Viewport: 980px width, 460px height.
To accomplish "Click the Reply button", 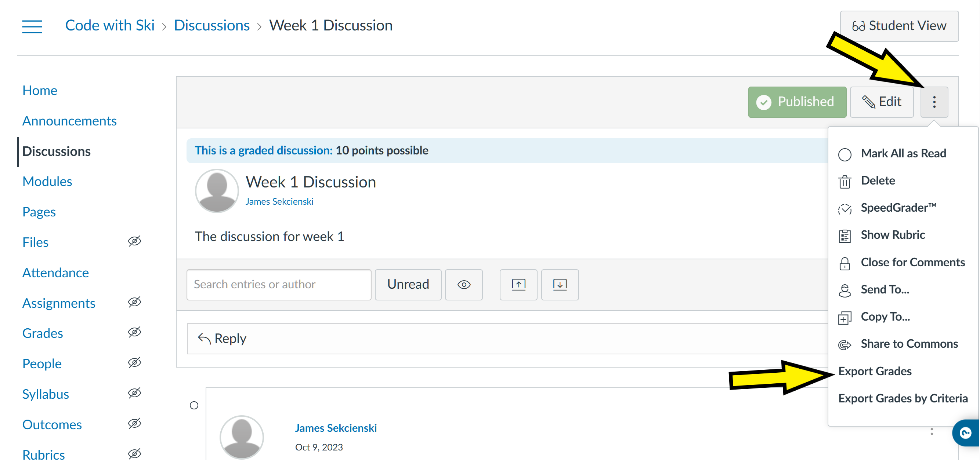I will click(223, 338).
